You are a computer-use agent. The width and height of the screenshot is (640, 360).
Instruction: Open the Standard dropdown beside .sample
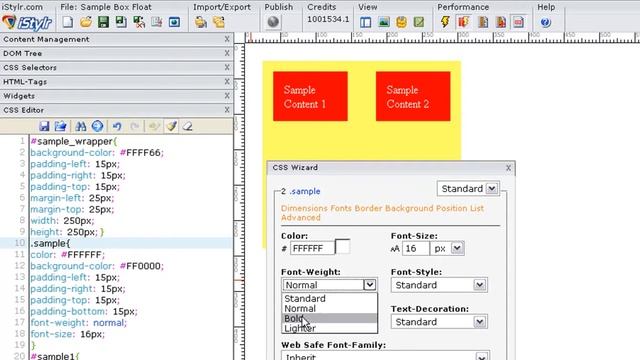[468, 189]
